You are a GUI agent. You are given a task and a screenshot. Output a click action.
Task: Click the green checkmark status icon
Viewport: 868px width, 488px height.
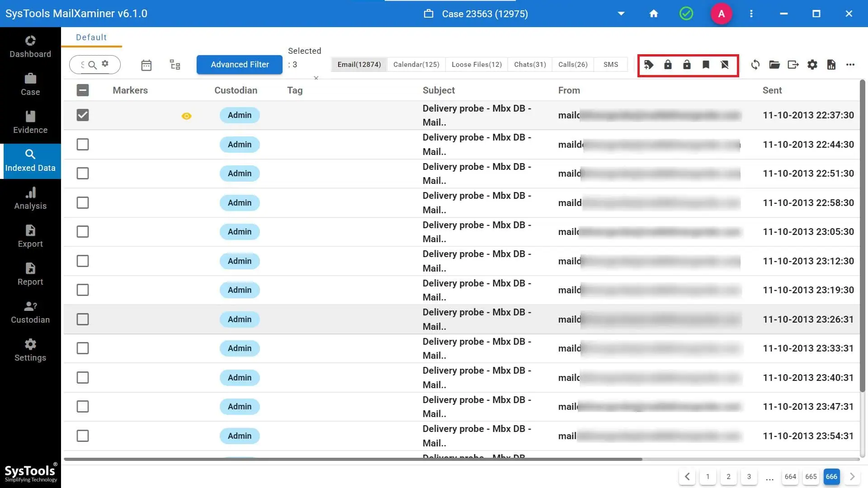pos(686,14)
